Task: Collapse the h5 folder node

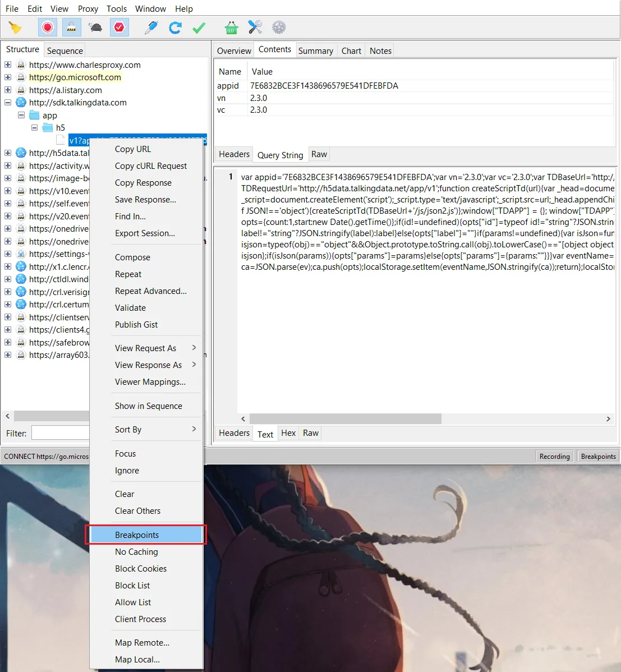Action: tap(35, 128)
